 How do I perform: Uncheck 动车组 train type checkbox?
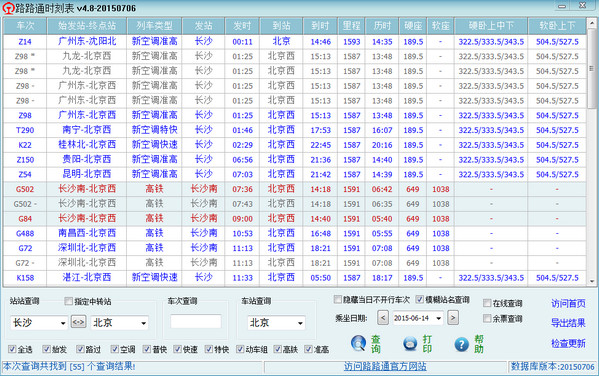pyautogui.click(x=240, y=349)
